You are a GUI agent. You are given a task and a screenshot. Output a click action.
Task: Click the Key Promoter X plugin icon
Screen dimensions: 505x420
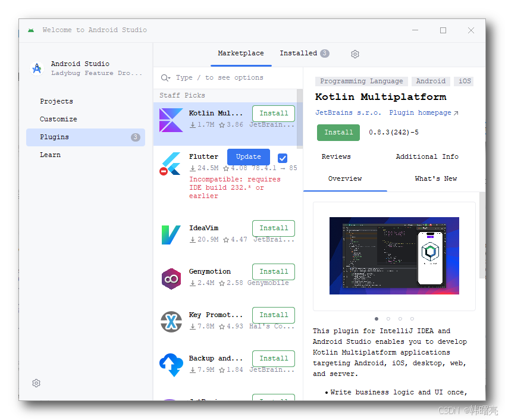point(171,322)
